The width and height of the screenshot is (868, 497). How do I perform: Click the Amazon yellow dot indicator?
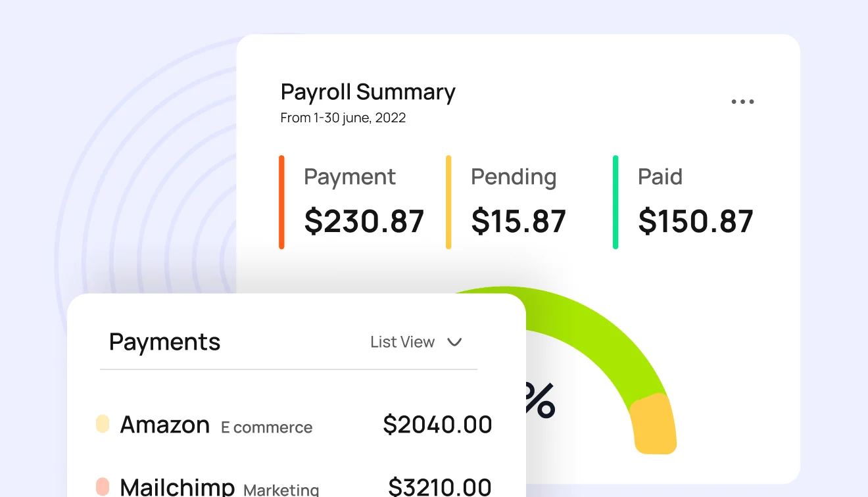(x=103, y=423)
